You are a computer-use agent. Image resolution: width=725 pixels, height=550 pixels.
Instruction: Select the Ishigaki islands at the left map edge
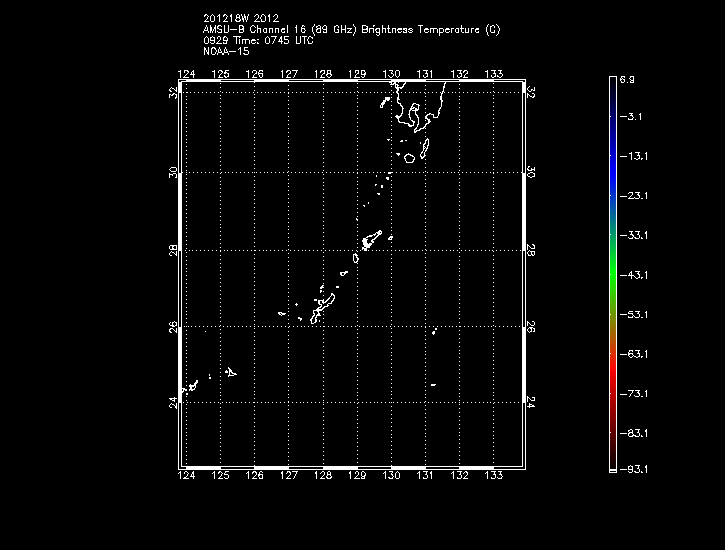pos(188,384)
